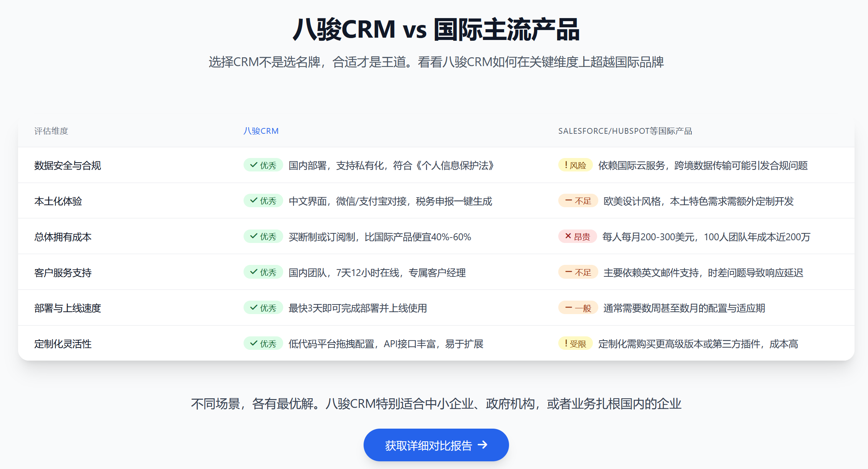Click the 获取详细对比报告 button
868x469 pixels.
(x=436, y=445)
